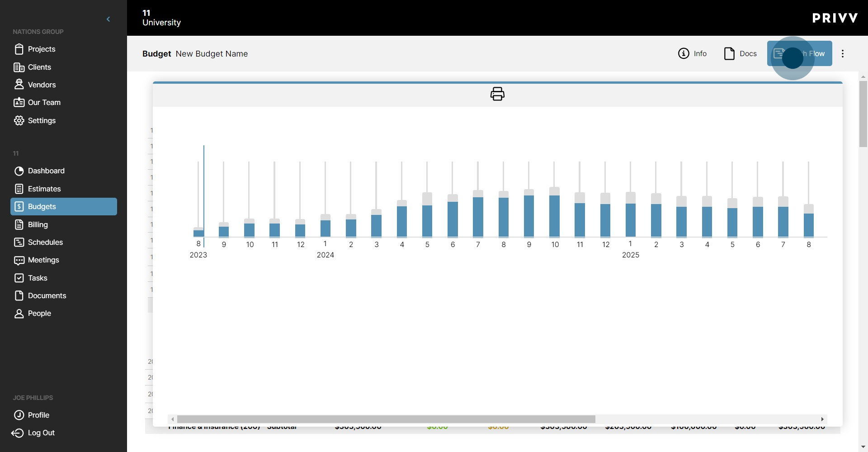
Task: Click the Settings gear icon
Action: [x=19, y=120]
